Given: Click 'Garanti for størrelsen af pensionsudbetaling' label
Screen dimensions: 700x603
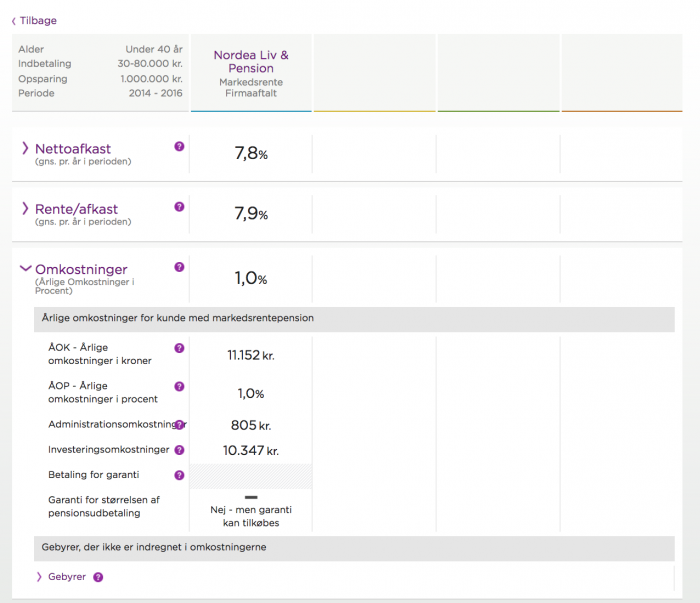Looking at the screenshot, I should pos(104,507).
